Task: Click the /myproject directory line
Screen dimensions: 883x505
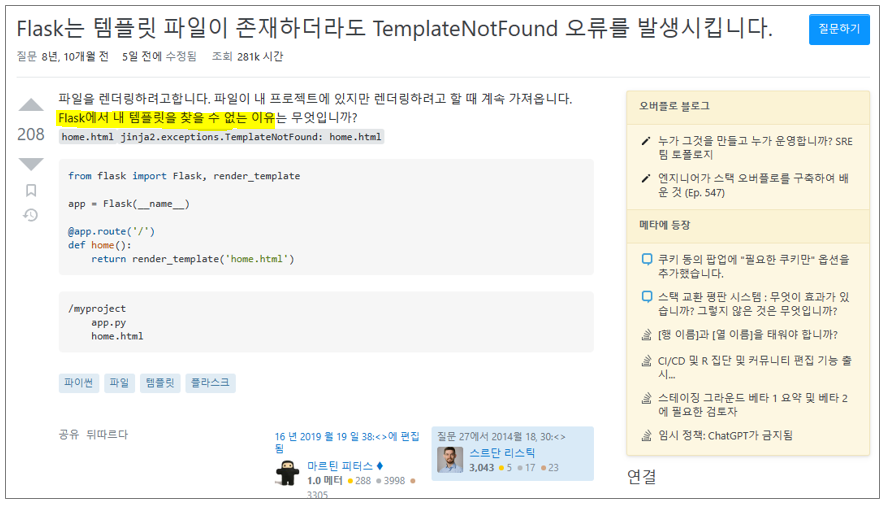Action: click(x=97, y=309)
